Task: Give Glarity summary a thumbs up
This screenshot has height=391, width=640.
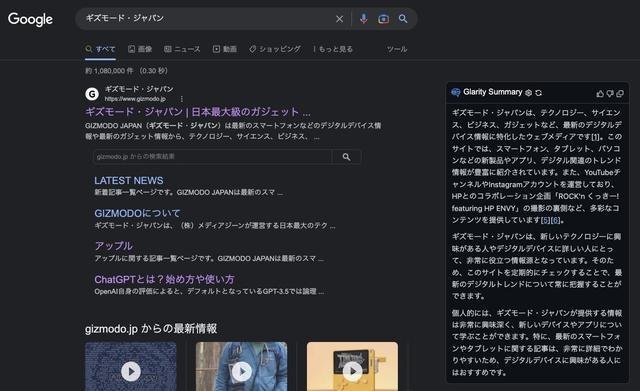Action: pyautogui.click(x=600, y=94)
